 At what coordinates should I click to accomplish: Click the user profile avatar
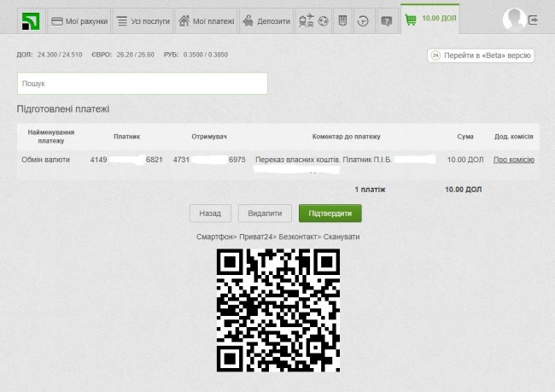coord(514,19)
